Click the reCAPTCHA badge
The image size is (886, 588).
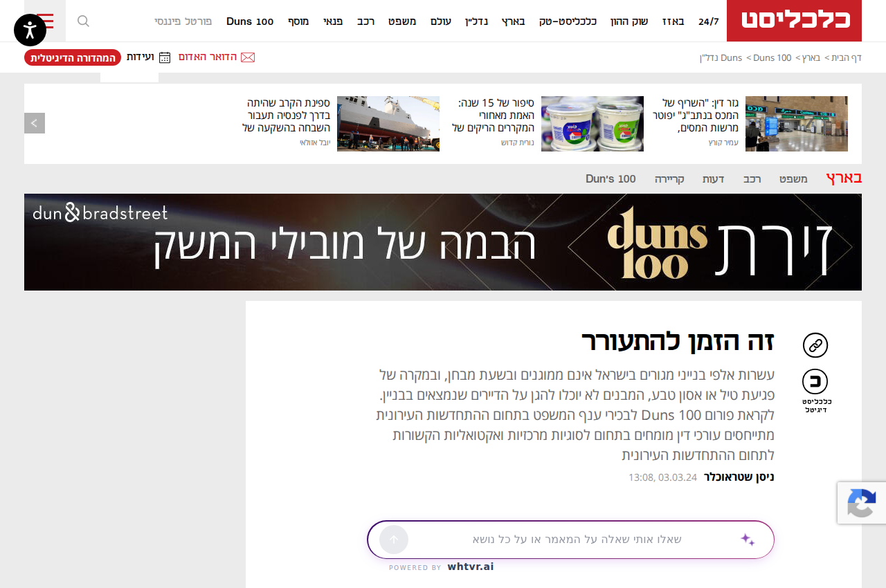(862, 503)
